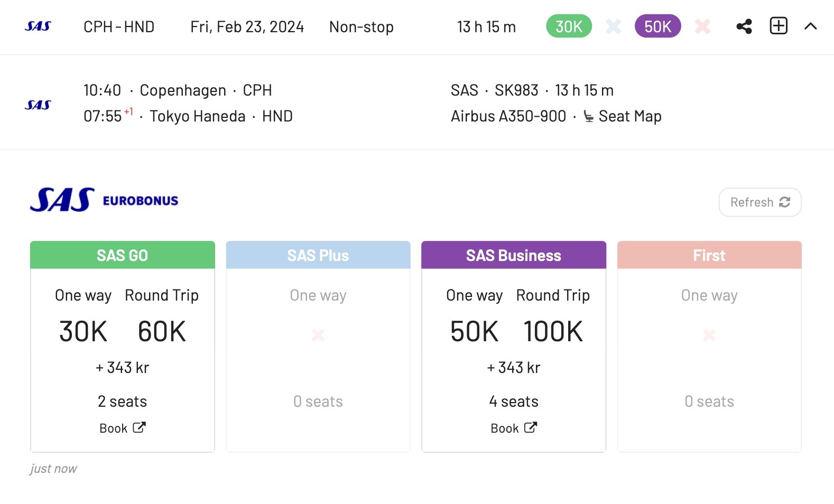Click Book link under SAS Business
Screen dimensions: 834x504
click(514, 428)
